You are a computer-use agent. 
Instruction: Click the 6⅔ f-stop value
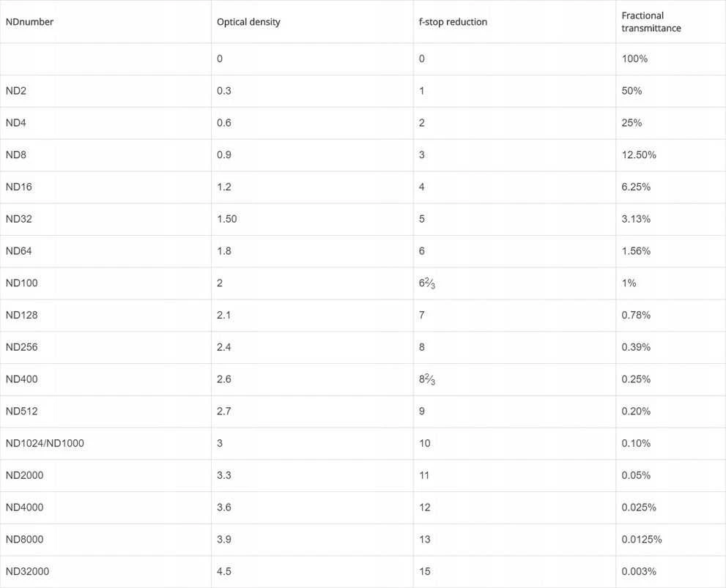427,283
